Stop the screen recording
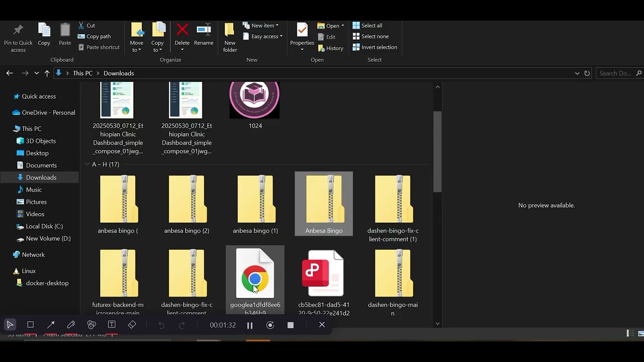This screenshot has height=362, width=644. (290, 325)
